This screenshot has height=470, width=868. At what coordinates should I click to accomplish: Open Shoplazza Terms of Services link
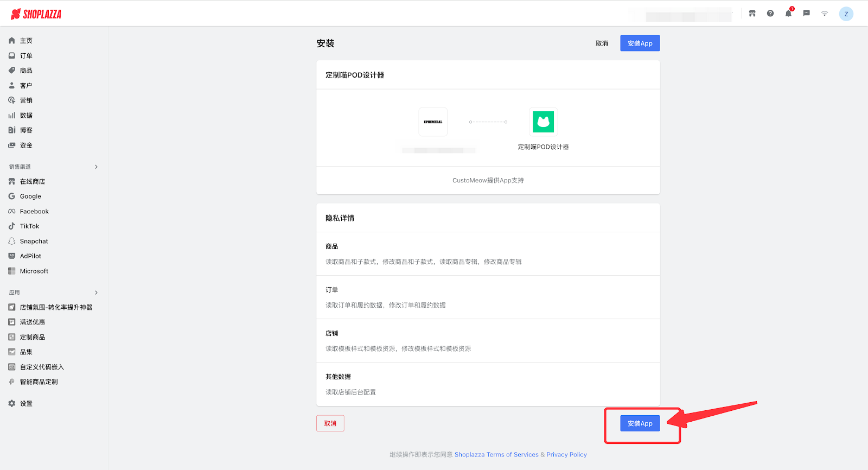tap(496, 455)
